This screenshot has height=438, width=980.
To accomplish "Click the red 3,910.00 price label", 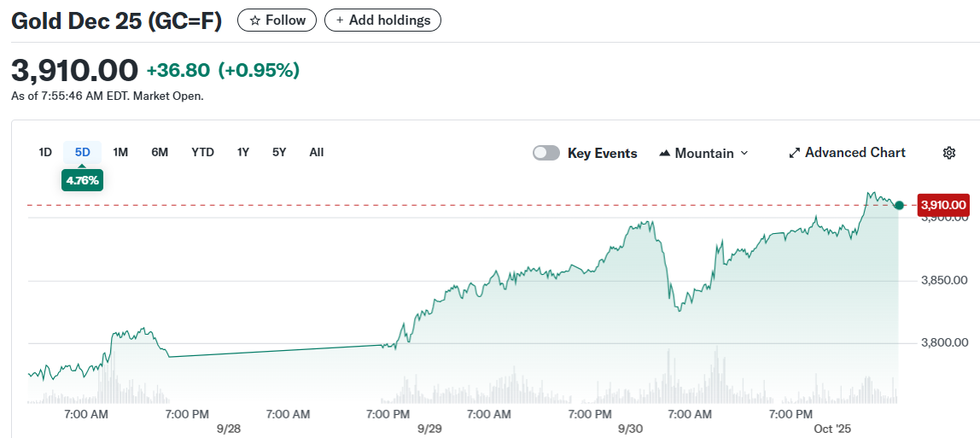I will click(x=943, y=205).
